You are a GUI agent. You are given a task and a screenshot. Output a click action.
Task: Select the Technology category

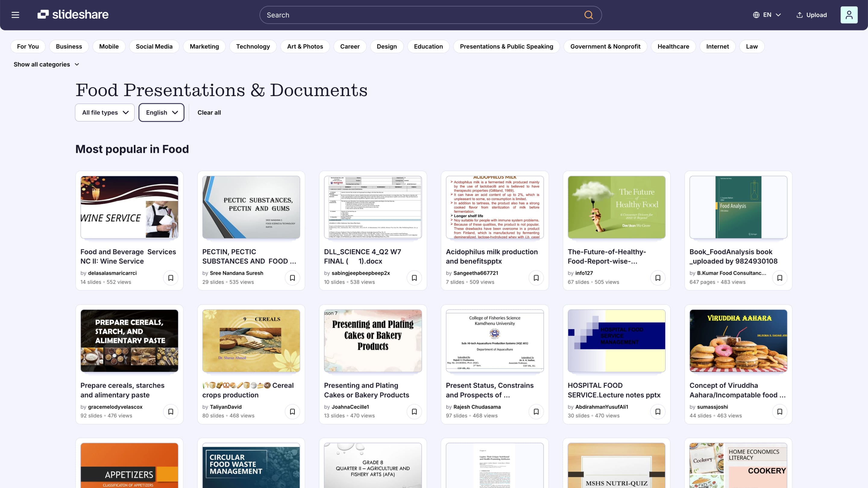tap(253, 46)
